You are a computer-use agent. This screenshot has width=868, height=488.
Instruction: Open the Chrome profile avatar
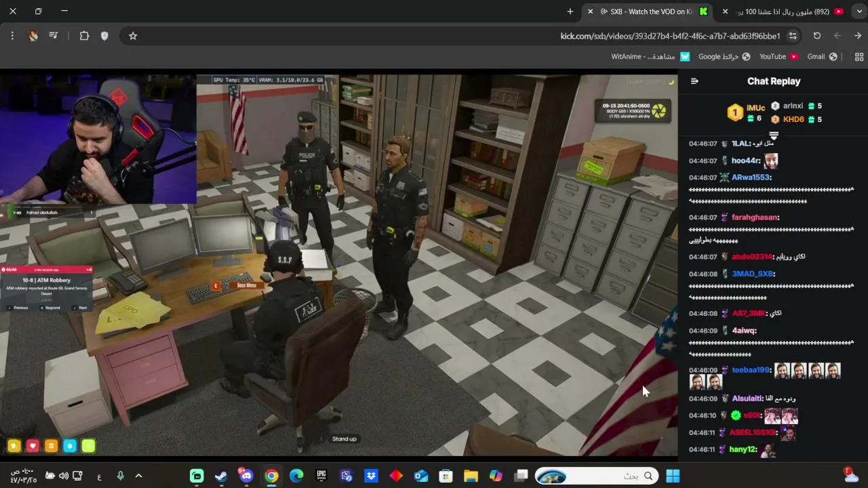[x=33, y=36]
